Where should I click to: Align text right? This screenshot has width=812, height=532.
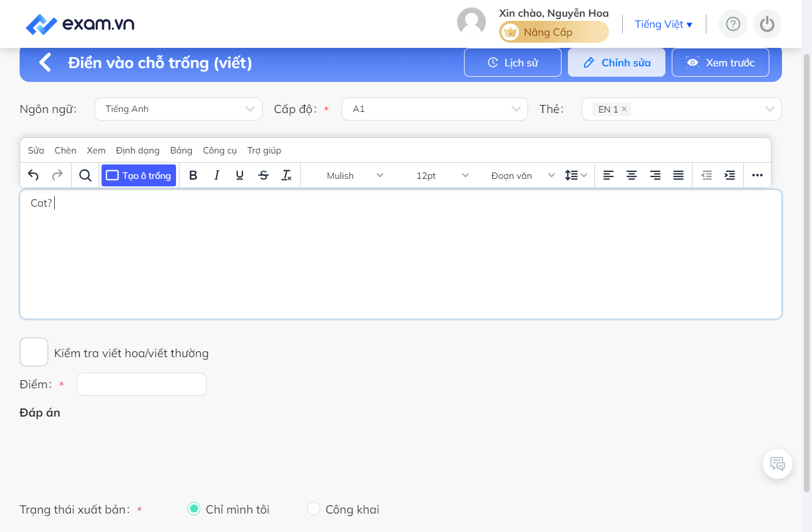655,175
